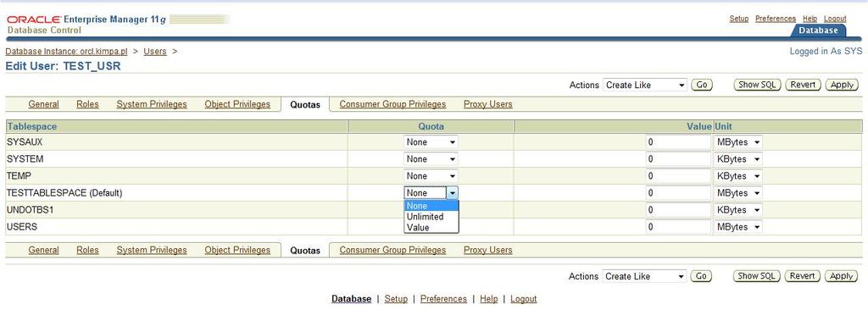Viewport: 868px width, 310px height.
Task: Click the bottom Show SQL button
Action: click(x=757, y=276)
